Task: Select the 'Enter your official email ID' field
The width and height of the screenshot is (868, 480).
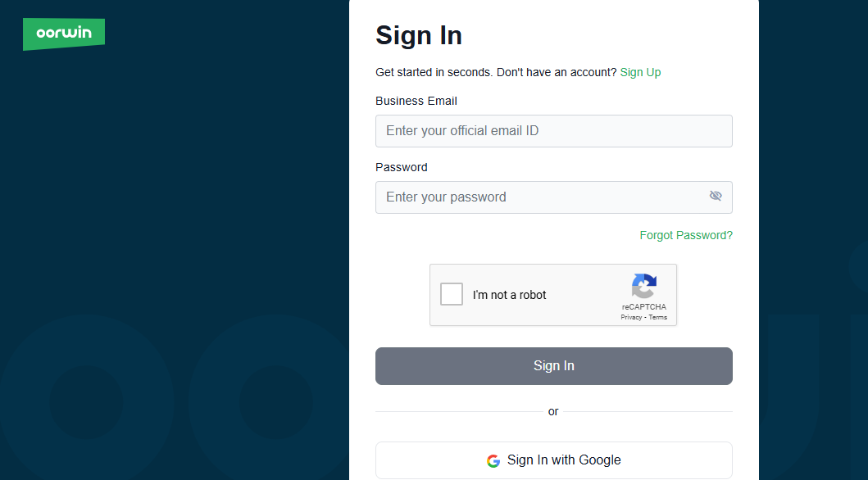Action: [x=553, y=131]
